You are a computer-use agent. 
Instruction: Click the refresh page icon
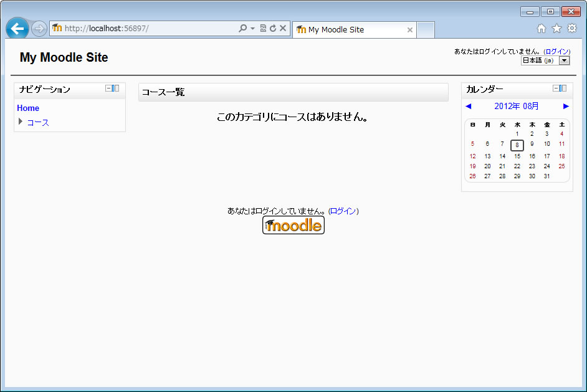tap(273, 29)
